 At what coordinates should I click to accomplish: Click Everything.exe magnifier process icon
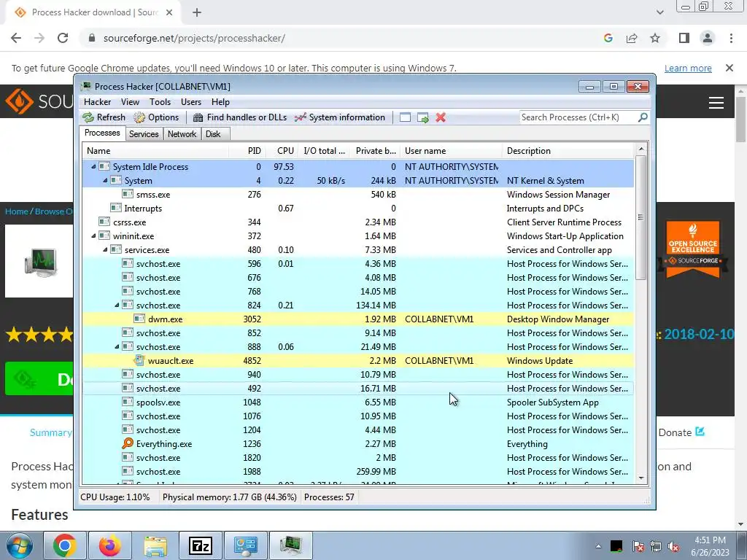click(128, 444)
